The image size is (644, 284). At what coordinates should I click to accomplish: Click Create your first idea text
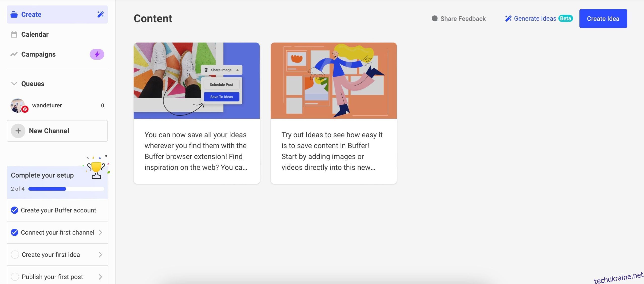[51, 255]
